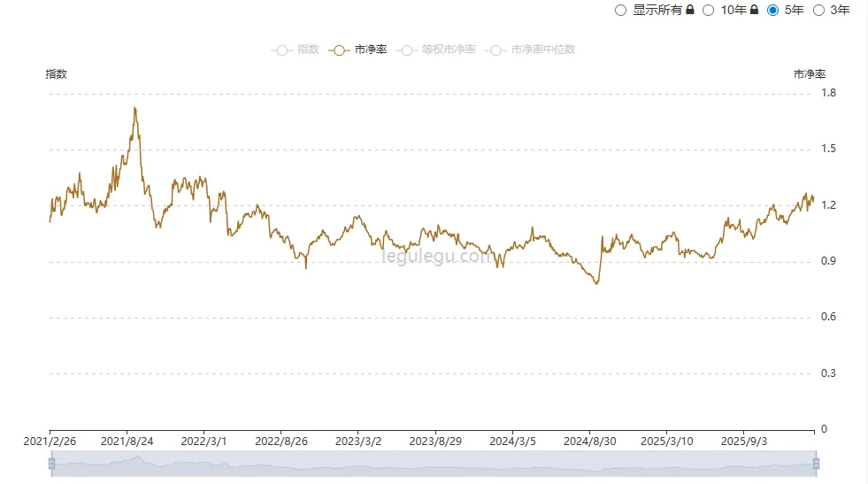The height and width of the screenshot is (484, 868).
Task: Click the 2023/3/2 date axis label
Action: pos(358,442)
